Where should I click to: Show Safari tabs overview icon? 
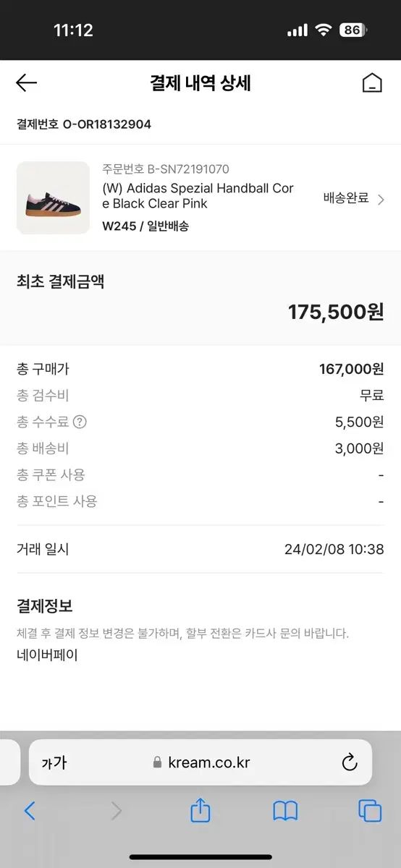pos(370,811)
